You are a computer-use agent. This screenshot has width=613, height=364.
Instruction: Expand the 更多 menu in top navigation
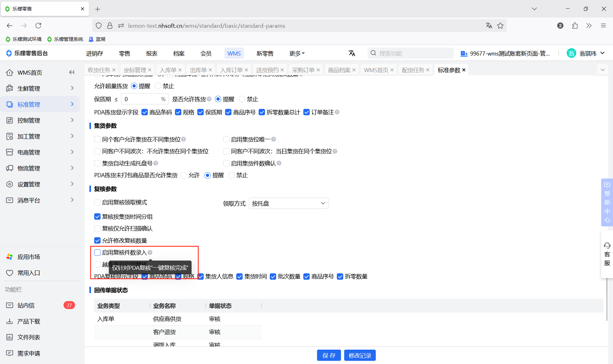[x=297, y=53]
